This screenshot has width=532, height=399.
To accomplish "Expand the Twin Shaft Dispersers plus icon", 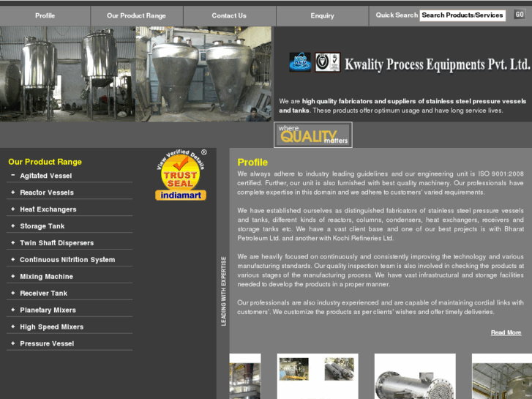I will point(13,242).
